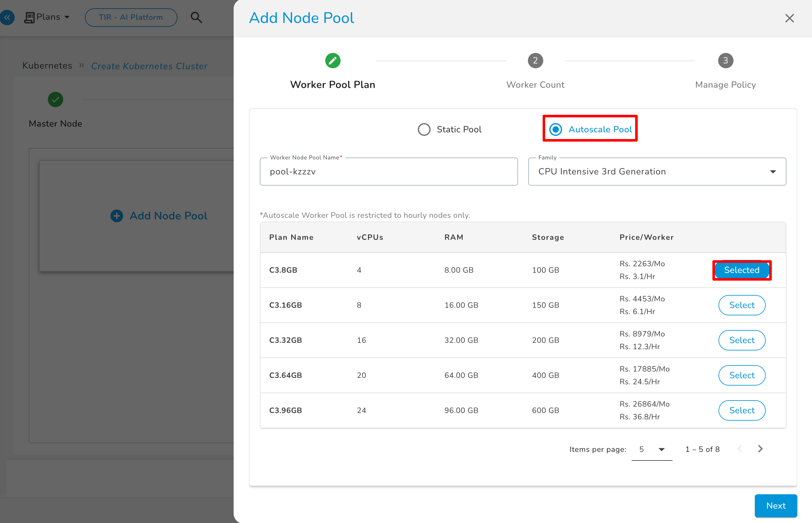Click the hourly nodes restriction note

365,215
